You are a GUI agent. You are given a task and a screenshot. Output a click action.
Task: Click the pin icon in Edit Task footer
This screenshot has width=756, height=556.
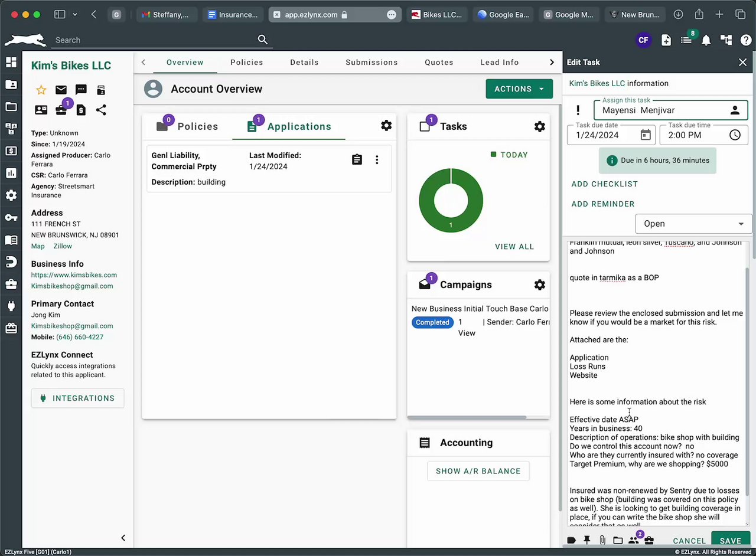click(586, 540)
